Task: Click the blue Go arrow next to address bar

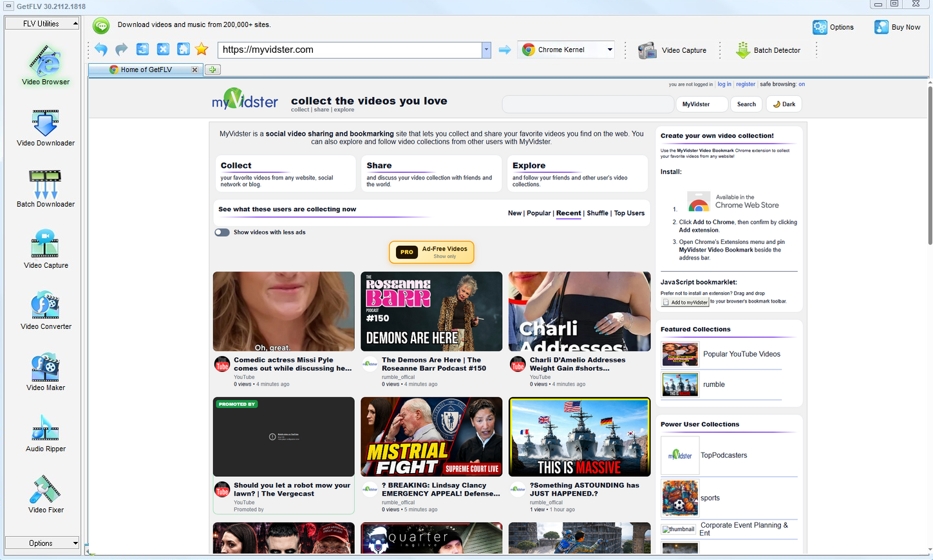Action: tap(505, 50)
